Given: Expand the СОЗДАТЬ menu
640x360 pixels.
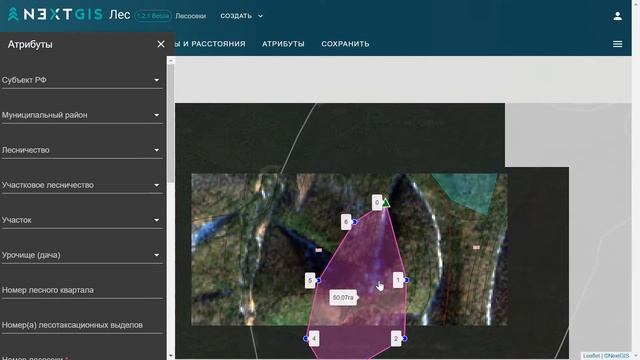Looking at the screenshot, I should (x=242, y=16).
